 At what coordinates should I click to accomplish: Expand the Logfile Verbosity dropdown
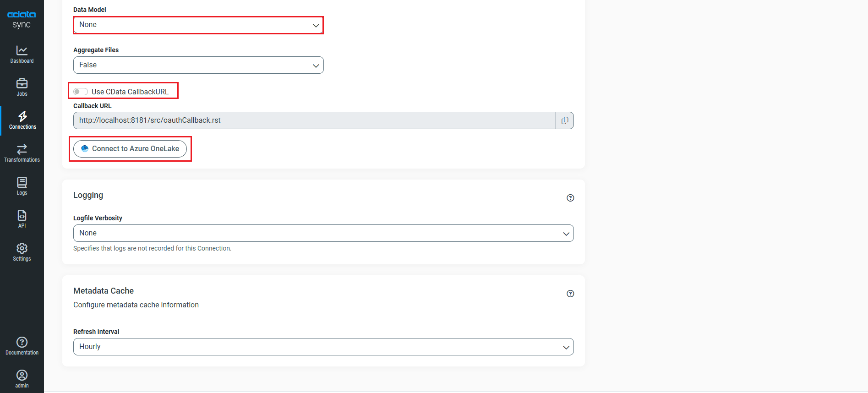323,233
